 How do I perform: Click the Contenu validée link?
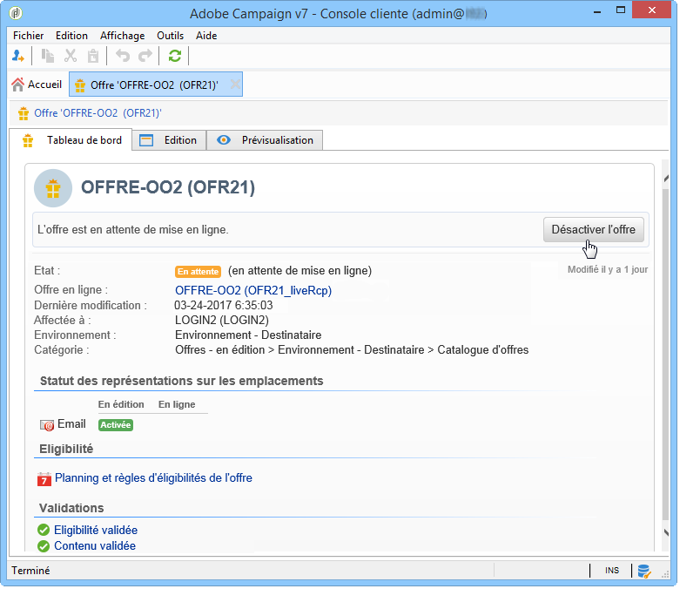pos(95,546)
